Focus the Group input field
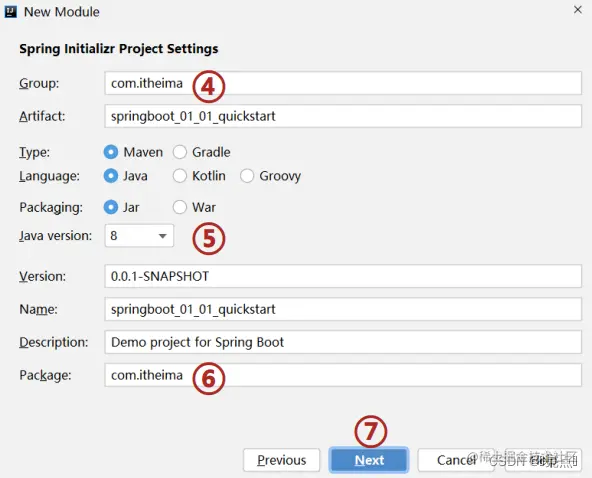 pos(343,83)
